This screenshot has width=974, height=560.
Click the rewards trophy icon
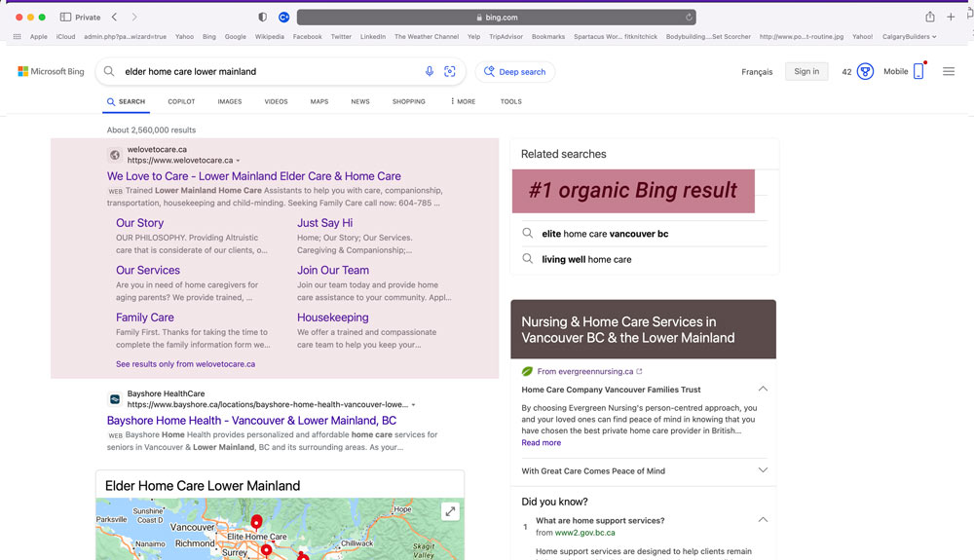pos(865,71)
